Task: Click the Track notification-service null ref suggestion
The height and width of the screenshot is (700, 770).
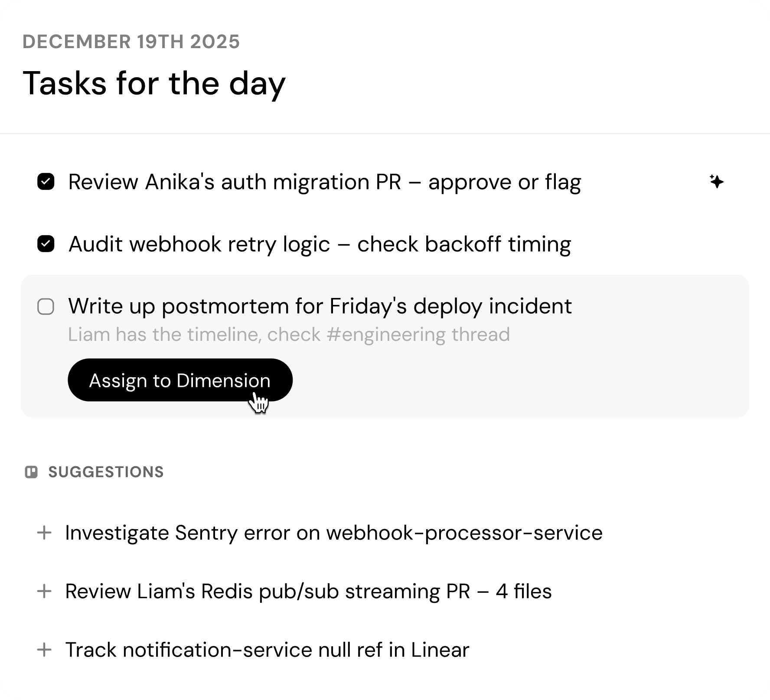Action: 268,650
